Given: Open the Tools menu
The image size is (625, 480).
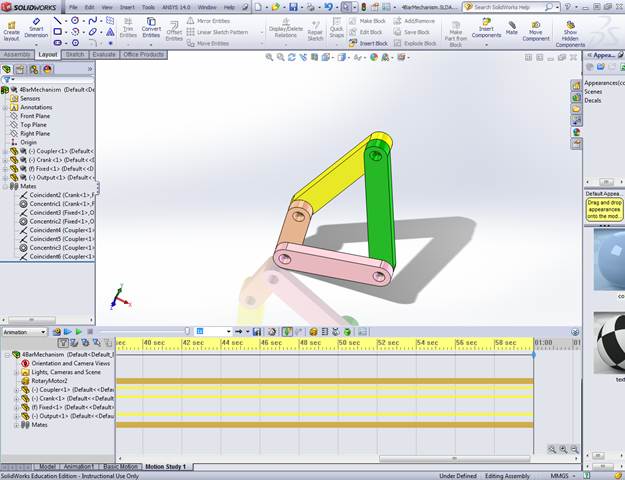Looking at the screenshot, I should pos(148,7).
